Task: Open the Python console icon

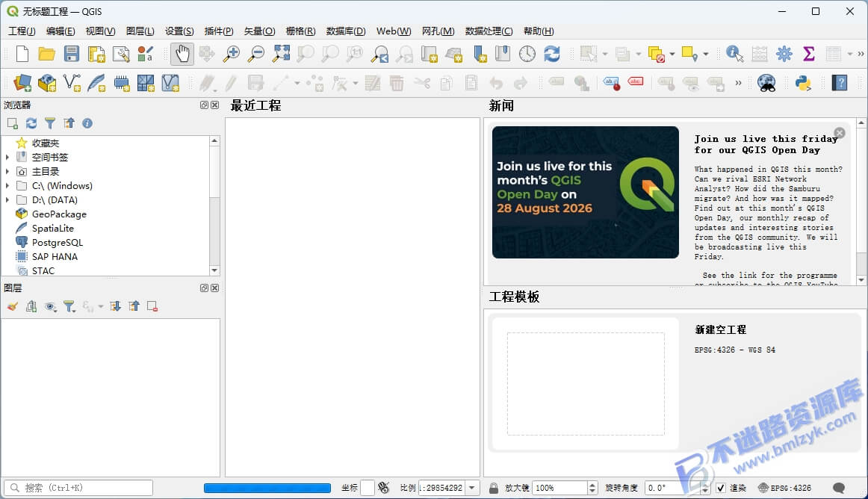Action: pyautogui.click(x=803, y=83)
